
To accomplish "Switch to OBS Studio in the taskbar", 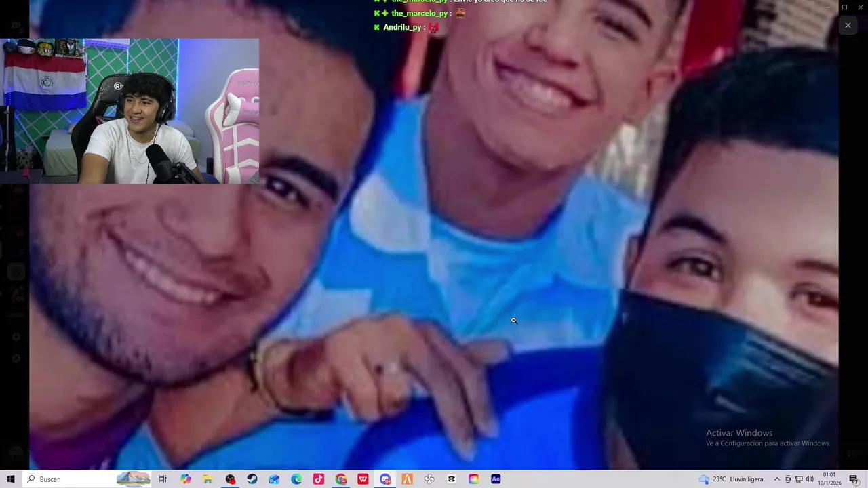I will pos(230,479).
